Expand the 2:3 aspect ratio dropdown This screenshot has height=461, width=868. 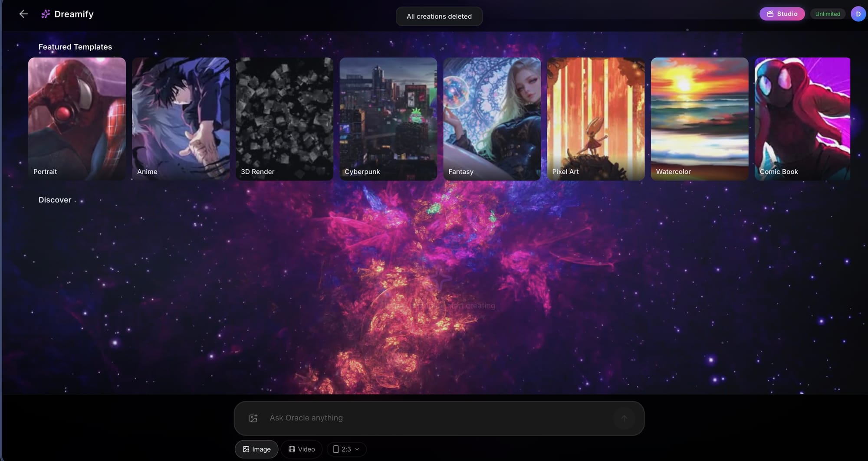point(346,449)
